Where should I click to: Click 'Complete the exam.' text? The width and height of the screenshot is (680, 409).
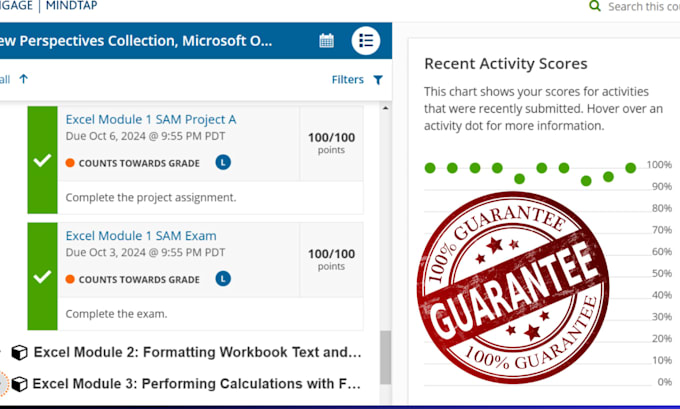tap(116, 314)
